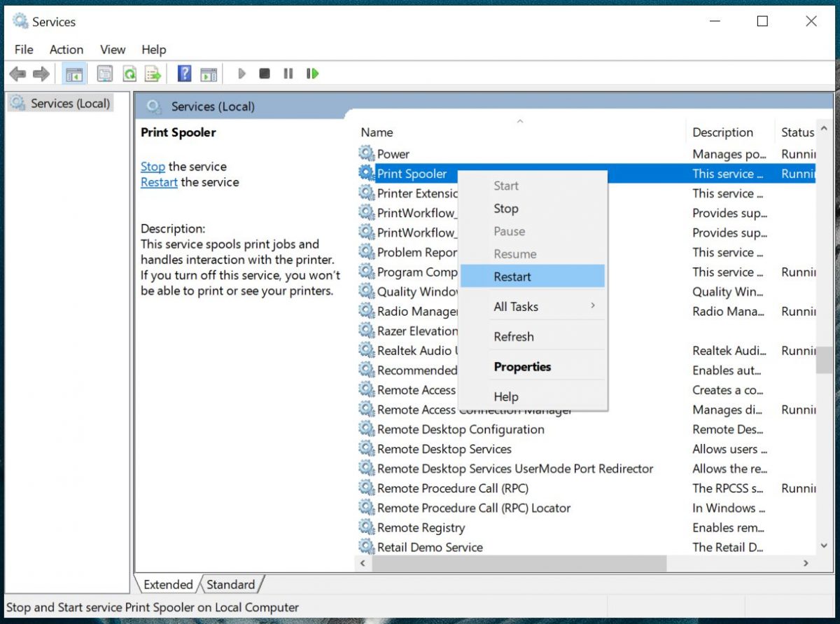Click the blue Help question-mark toolbar icon

(185, 74)
